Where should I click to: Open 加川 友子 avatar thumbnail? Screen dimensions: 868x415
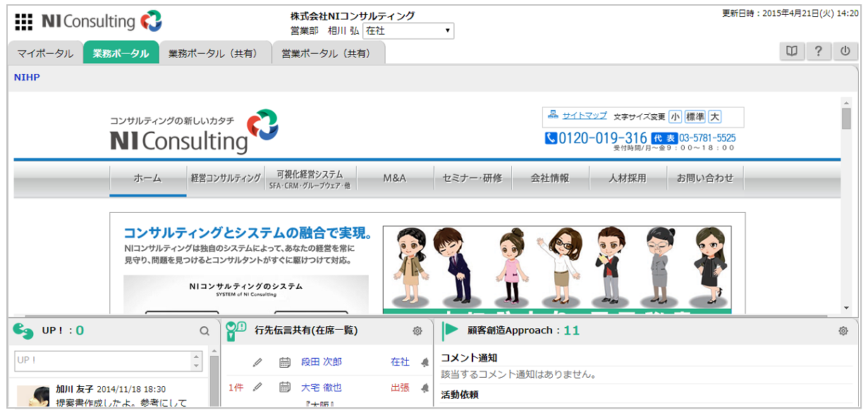[33, 396]
